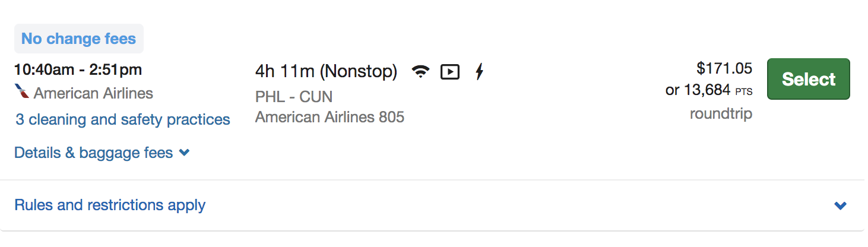Click the $171.05 price
This screenshot has width=868, height=247.
tap(724, 69)
